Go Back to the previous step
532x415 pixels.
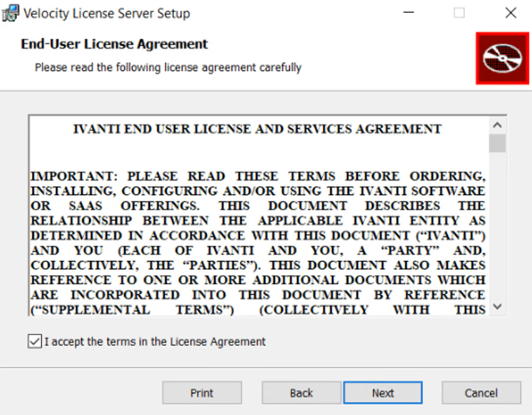click(x=301, y=392)
